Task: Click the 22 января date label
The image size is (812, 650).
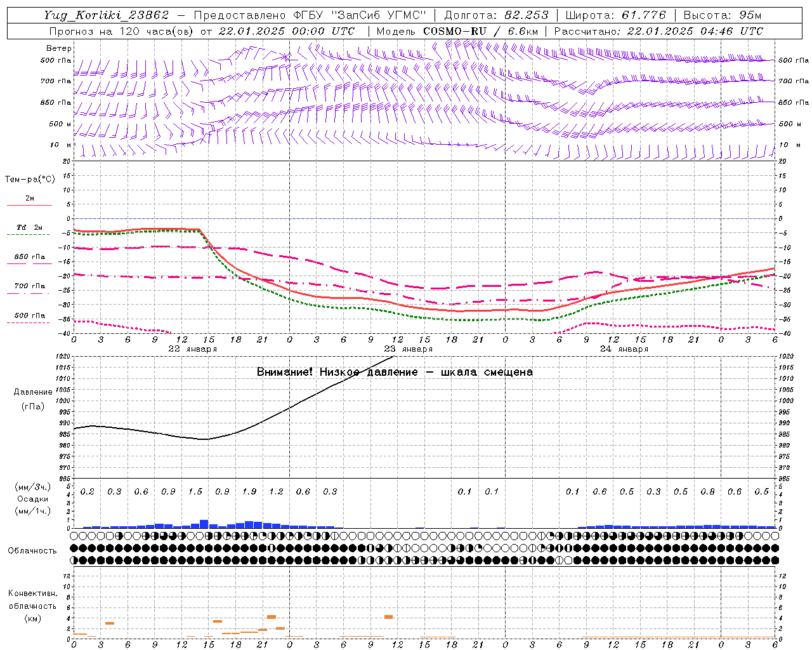Action: [x=192, y=349]
